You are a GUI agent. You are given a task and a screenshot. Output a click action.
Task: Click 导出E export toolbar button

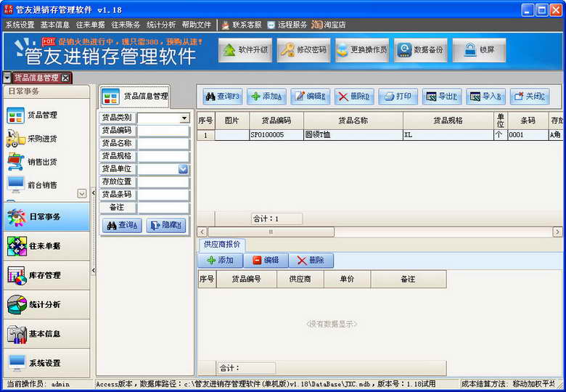pos(442,97)
